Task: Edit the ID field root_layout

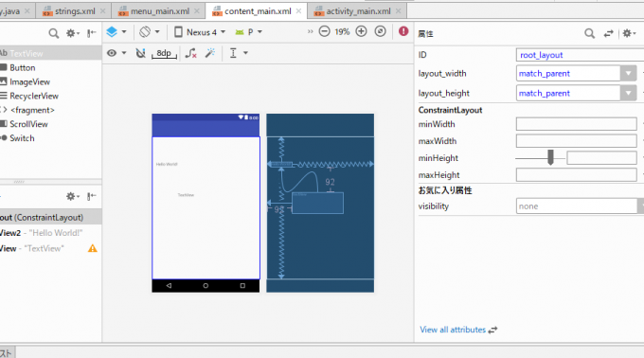Action: 580,55
